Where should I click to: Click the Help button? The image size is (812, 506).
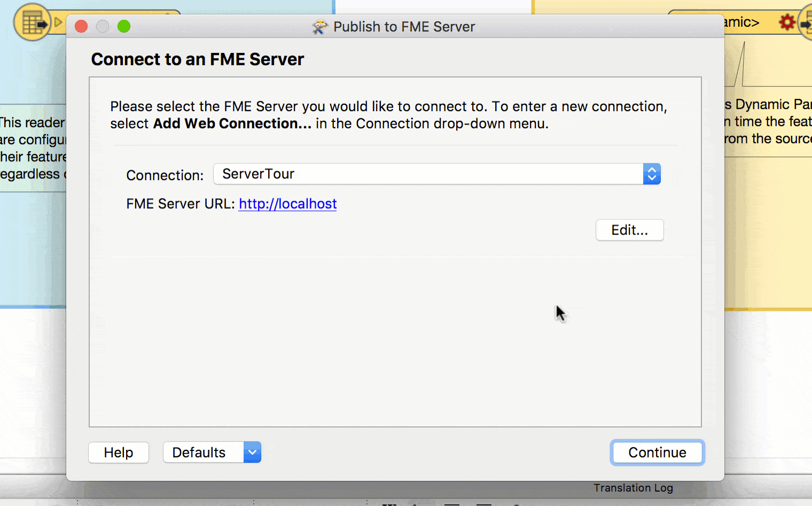tap(119, 453)
